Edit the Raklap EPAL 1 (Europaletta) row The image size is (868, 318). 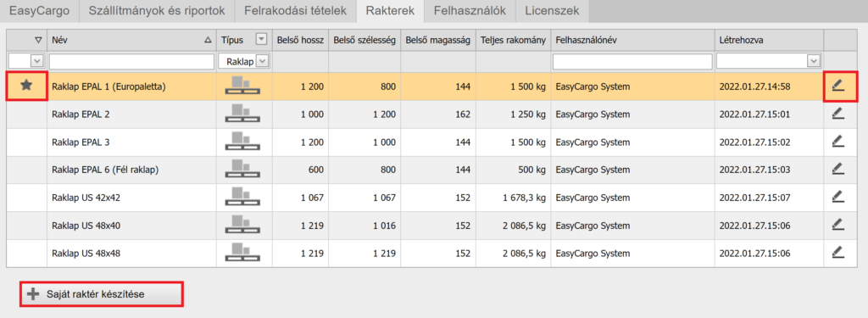click(839, 86)
